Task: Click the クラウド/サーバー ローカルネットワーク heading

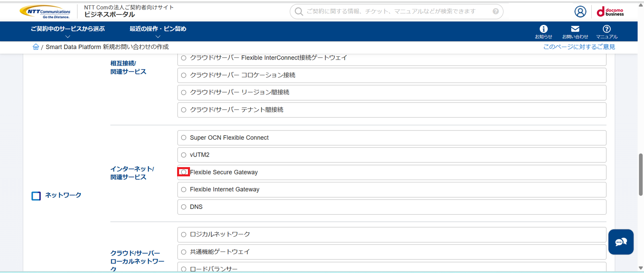Action: click(137, 261)
